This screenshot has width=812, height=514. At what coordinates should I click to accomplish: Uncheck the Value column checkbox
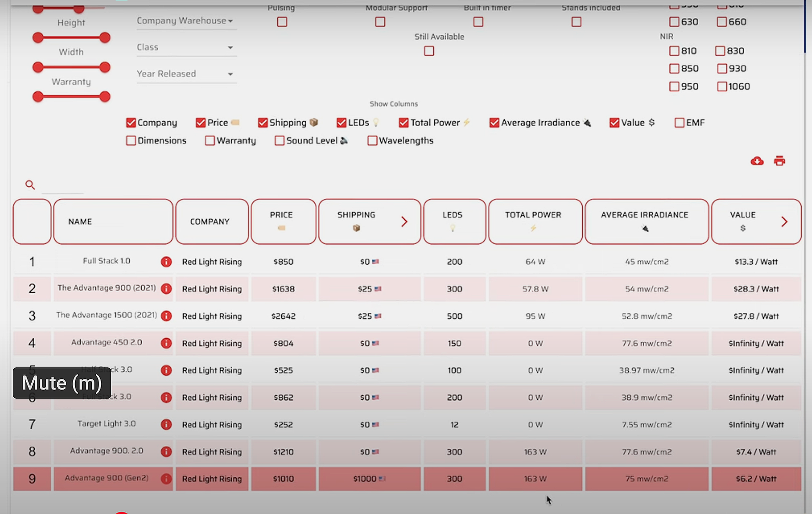click(614, 123)
